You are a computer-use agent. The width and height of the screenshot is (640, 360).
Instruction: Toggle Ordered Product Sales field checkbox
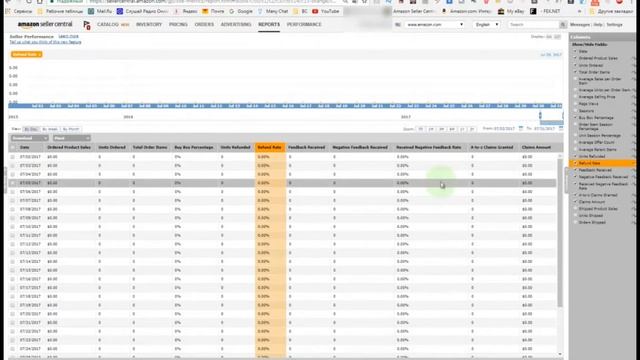click(x=576, y=58)
